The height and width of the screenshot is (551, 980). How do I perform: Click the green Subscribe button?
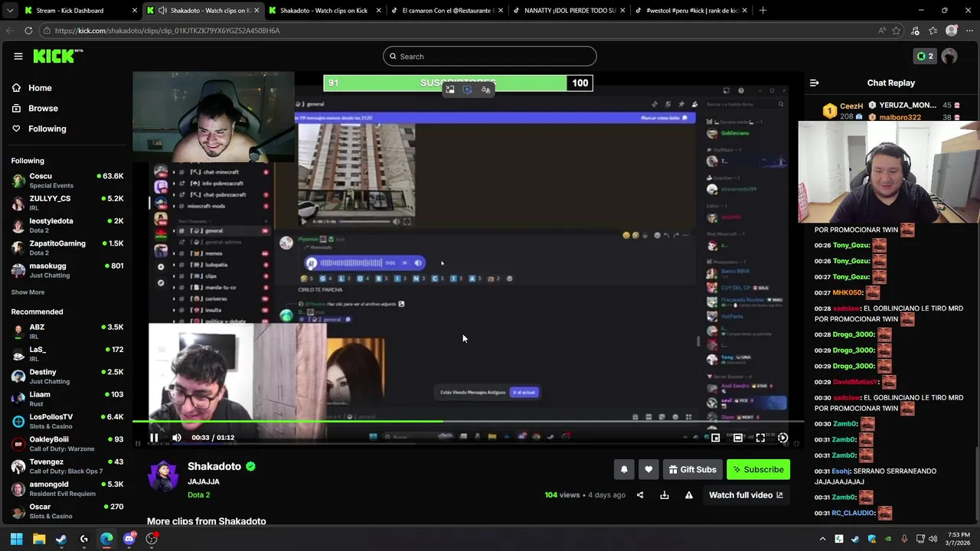[x=758, y=469]
